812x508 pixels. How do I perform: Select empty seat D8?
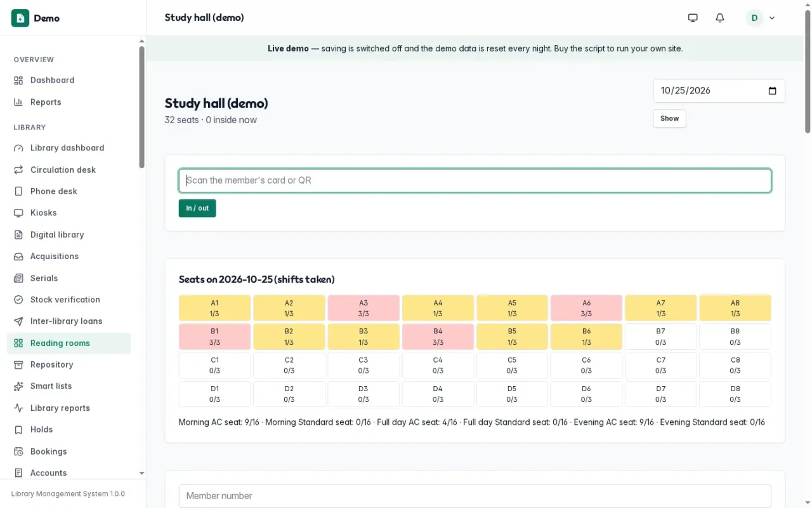tap(735, 394)
